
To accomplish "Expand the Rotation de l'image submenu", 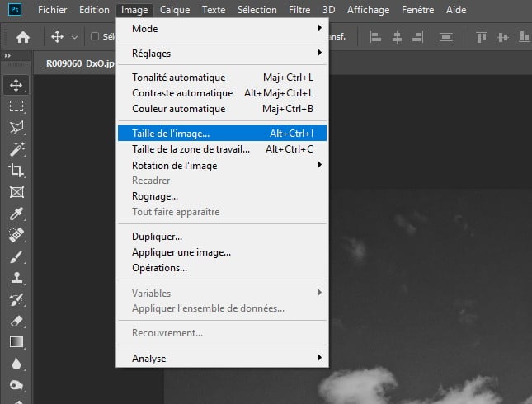I will pyautogui.click(x=222, y=165).
